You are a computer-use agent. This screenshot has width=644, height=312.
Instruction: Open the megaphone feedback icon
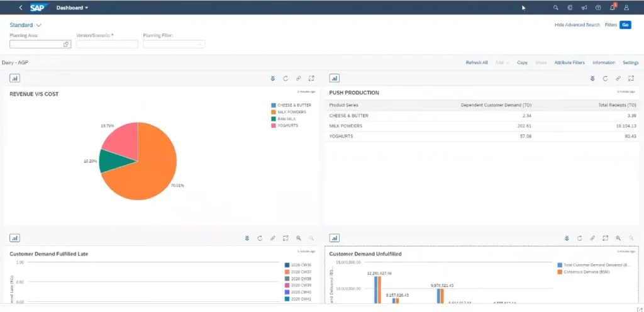click(584, 8)
